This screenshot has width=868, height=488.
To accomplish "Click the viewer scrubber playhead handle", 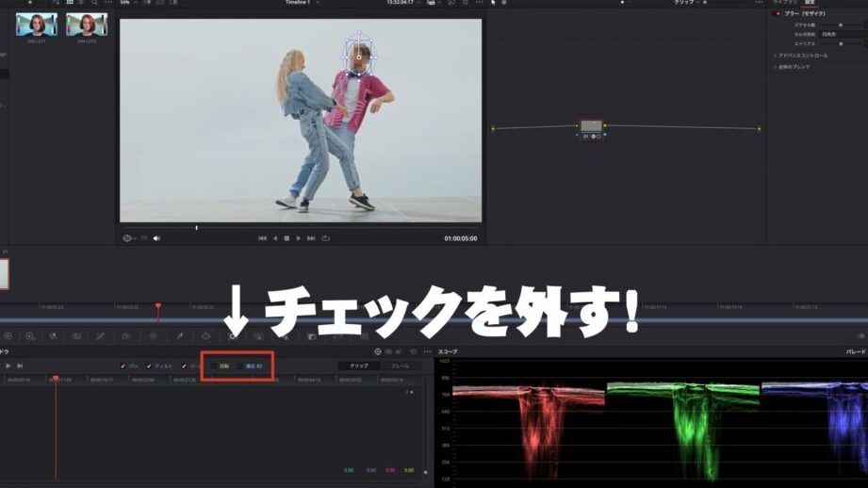I will 197,227.
